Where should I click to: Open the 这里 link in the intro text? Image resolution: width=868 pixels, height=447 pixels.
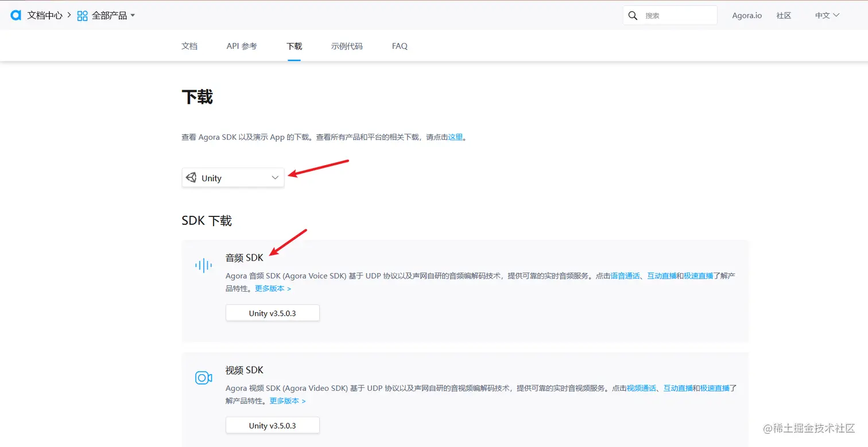coord(454,137)
